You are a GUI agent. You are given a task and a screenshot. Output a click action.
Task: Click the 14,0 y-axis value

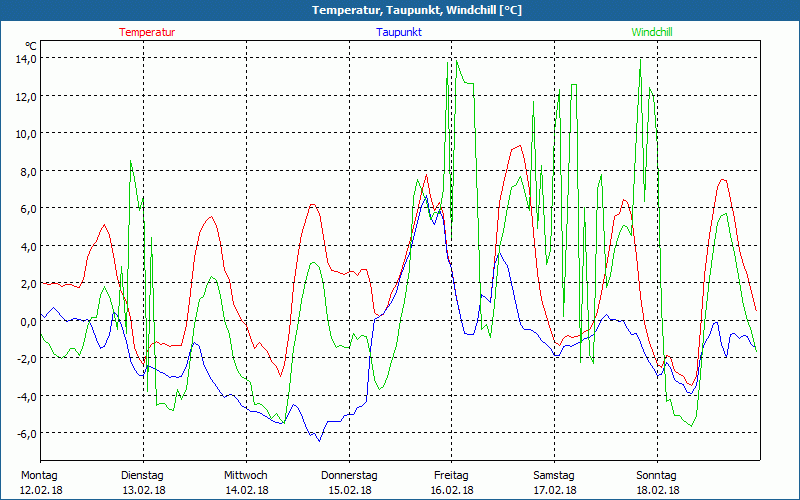[26, 59]
